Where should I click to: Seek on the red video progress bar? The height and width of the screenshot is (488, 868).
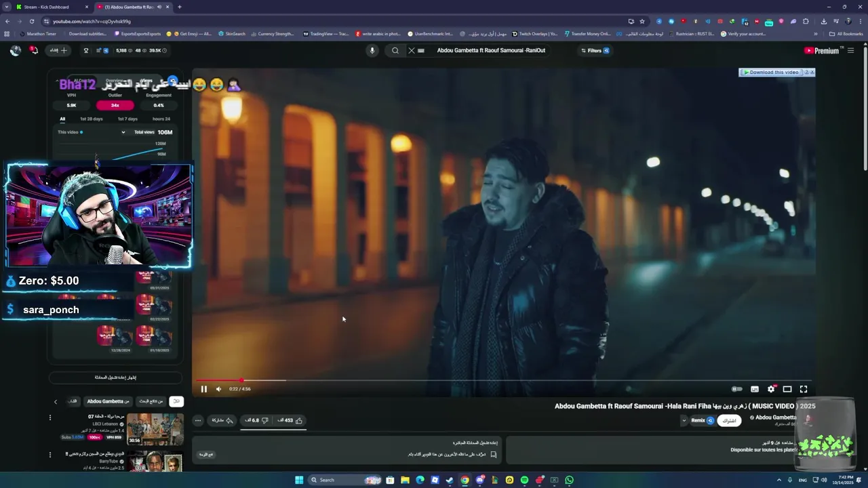502,380
